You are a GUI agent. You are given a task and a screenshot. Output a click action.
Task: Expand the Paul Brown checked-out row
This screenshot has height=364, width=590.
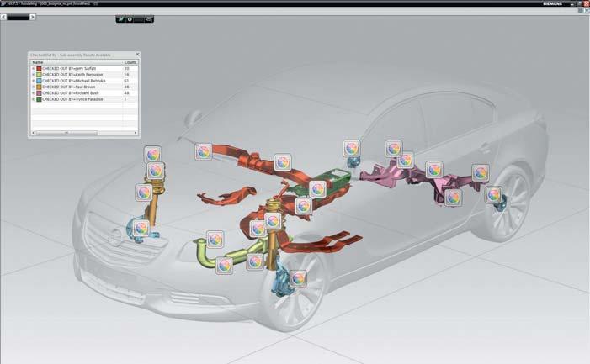pos(33,87)
